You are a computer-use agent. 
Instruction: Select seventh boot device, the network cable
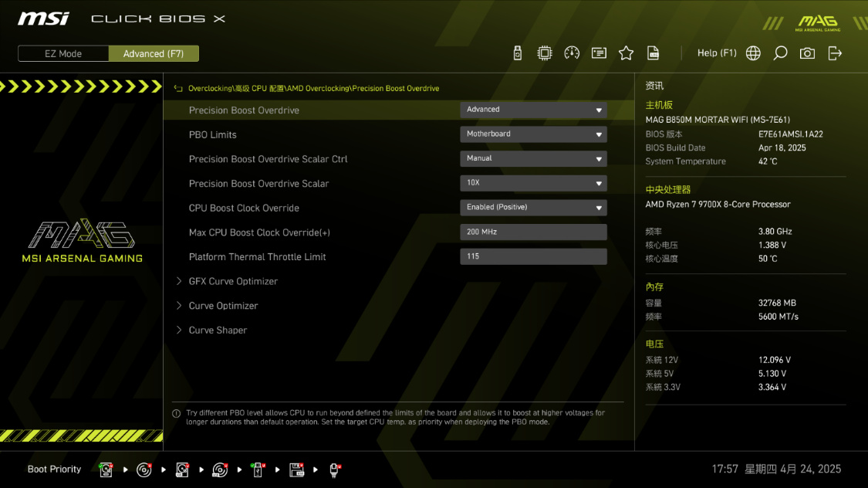[x=334, y=469]
